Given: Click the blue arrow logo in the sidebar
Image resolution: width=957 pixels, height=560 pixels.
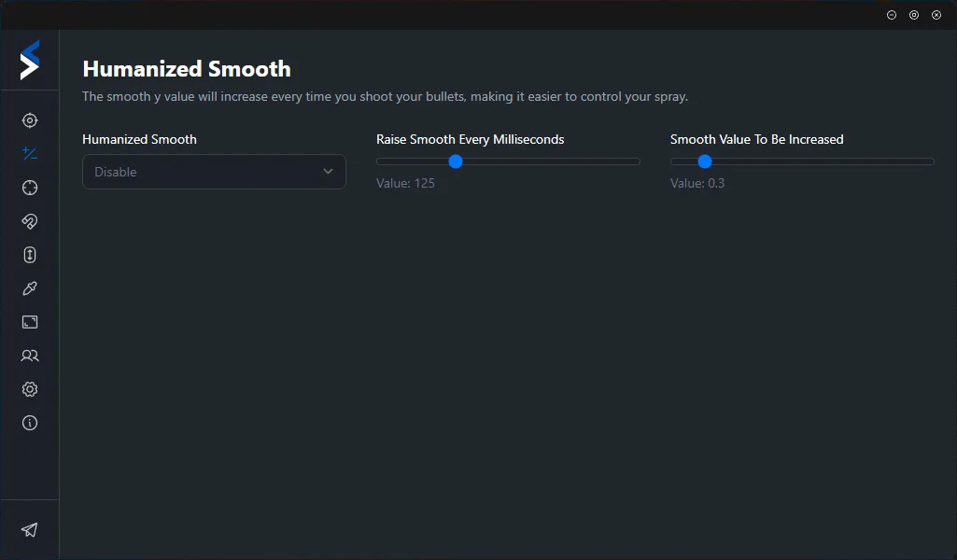Looking at the screenshot, I should click(30, 60).
